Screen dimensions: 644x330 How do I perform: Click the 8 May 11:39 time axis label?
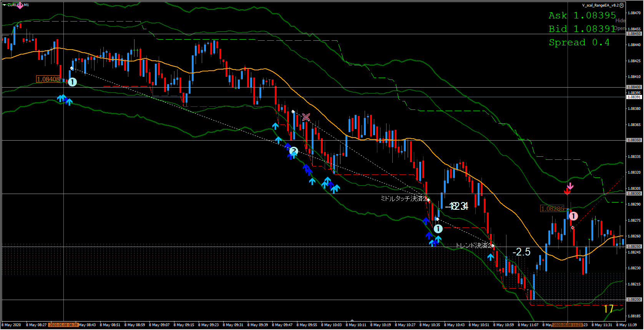[626, 325]
